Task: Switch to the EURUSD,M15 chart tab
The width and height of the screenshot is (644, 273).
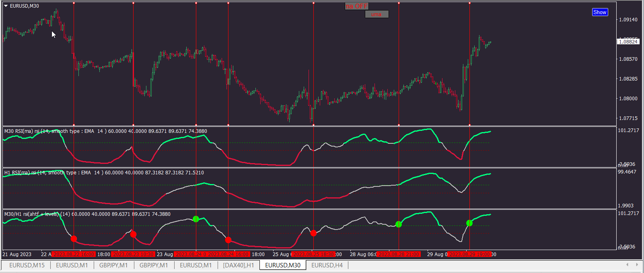Action: pyautogui.click(x=27, y=265)
